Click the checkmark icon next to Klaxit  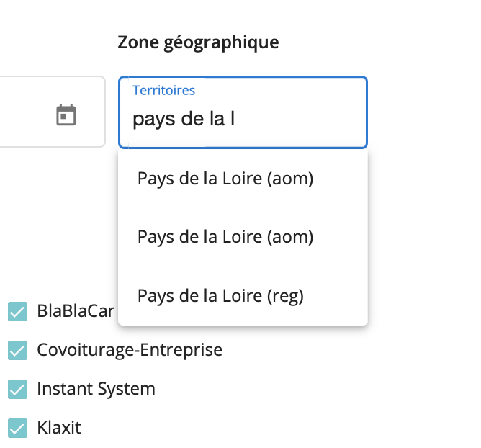point(17,428)
